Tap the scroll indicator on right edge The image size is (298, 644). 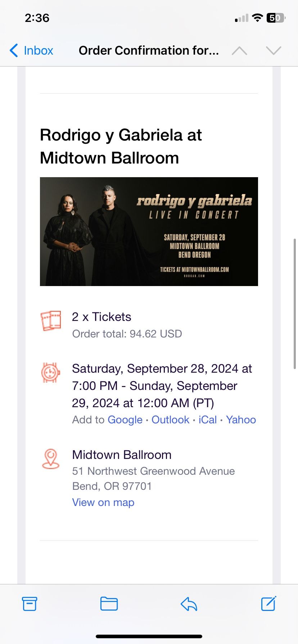(295, 304)
